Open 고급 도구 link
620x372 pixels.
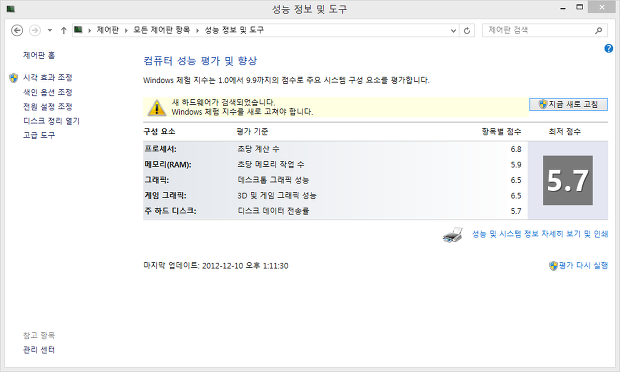[39, 135]
